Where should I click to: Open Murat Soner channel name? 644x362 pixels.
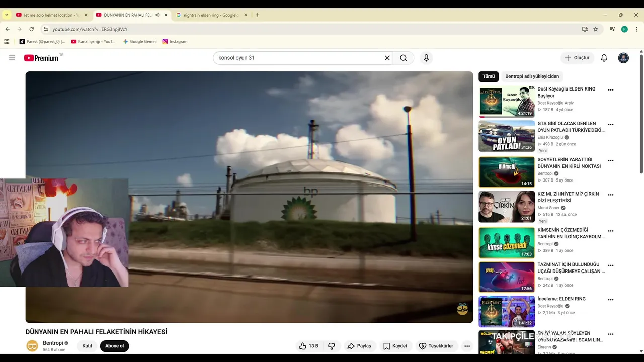point(548,208)
